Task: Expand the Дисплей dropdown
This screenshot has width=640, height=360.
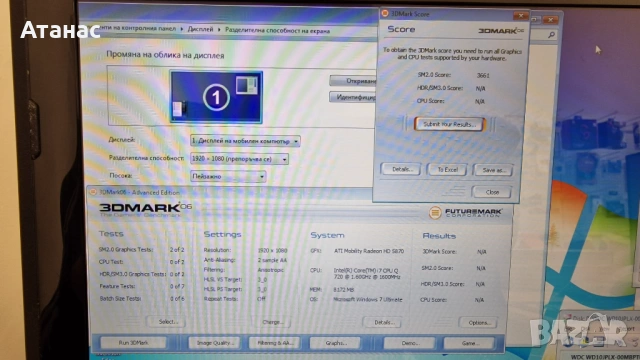Action: (245, 141)
